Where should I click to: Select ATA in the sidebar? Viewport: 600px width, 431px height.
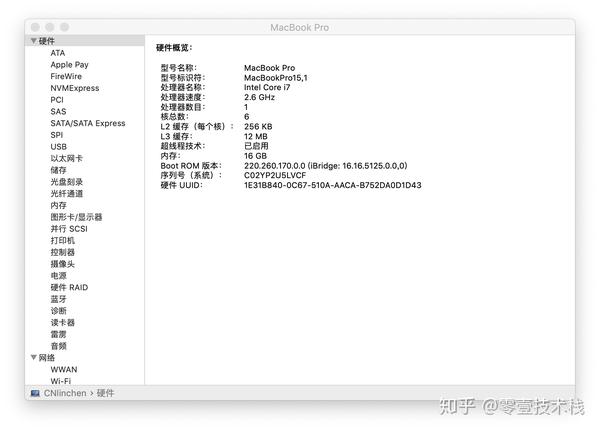58,53
